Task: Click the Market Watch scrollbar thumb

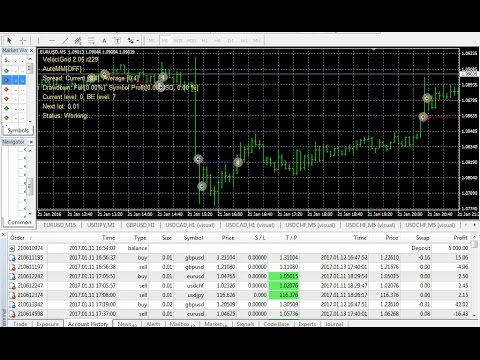Action: [x=30, y=68]
